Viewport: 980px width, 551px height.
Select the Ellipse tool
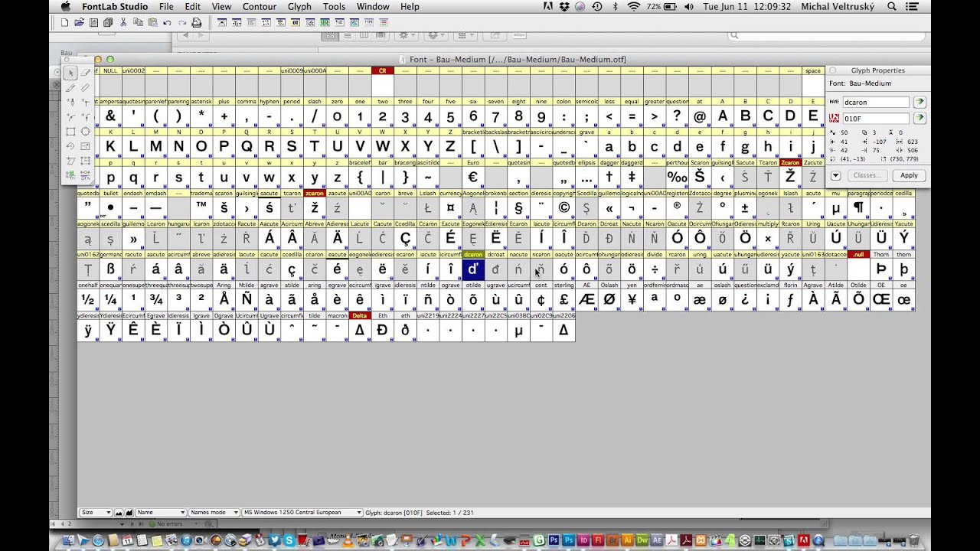point(85,132)
